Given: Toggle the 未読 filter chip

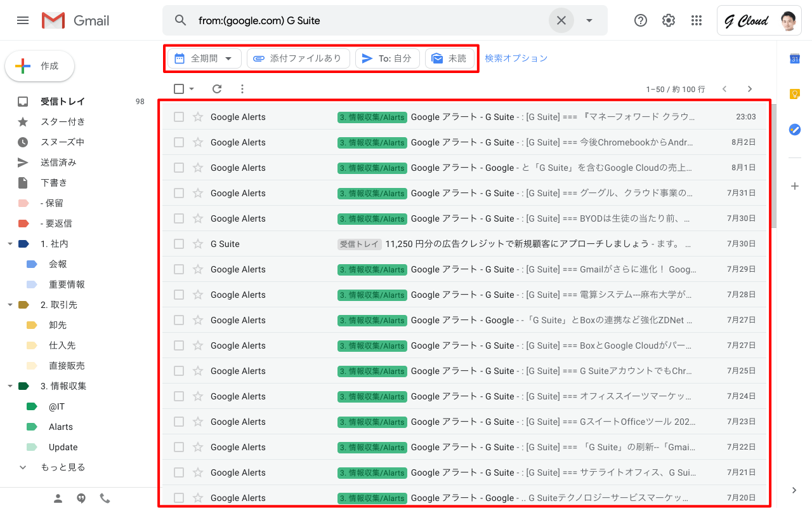Looking at the screenshot, I should [x=450, y=58].
